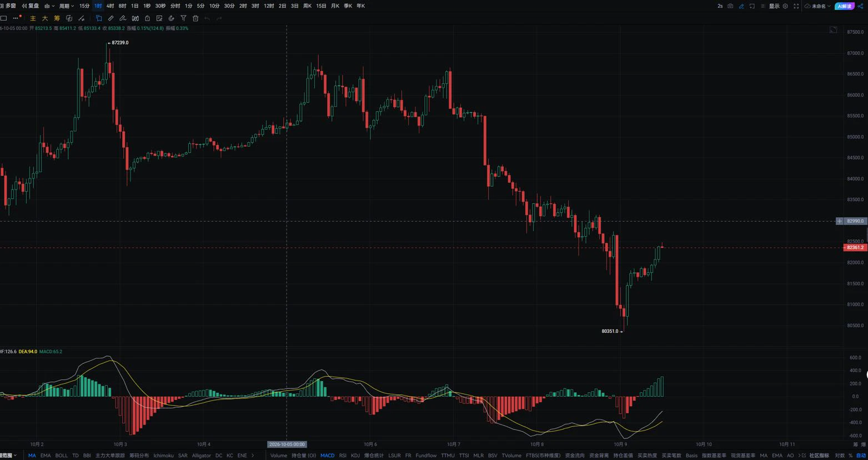Open the 未命名 cloud layout dropdown

[x=817, y=6]
